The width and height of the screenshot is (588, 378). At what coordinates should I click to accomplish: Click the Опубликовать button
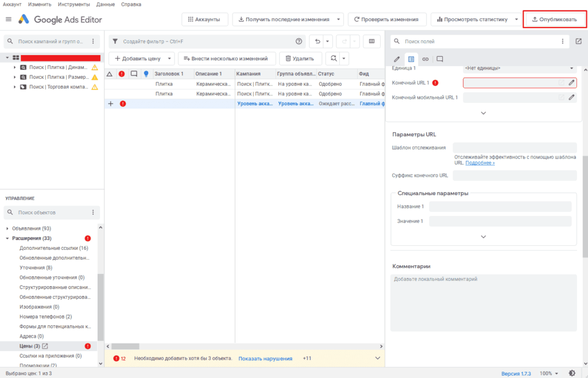555,20
